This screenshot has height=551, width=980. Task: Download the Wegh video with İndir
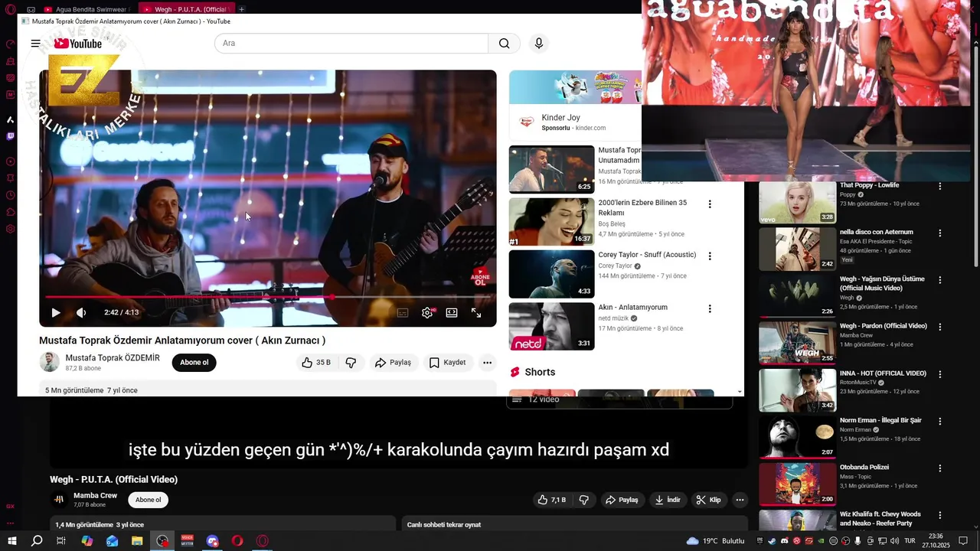pyautogui.click(x=667, y=500)
